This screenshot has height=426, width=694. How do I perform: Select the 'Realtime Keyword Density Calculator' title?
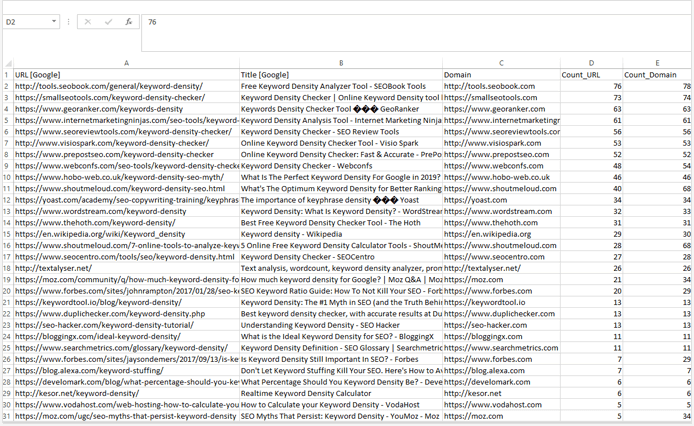(x=341, y=393)
